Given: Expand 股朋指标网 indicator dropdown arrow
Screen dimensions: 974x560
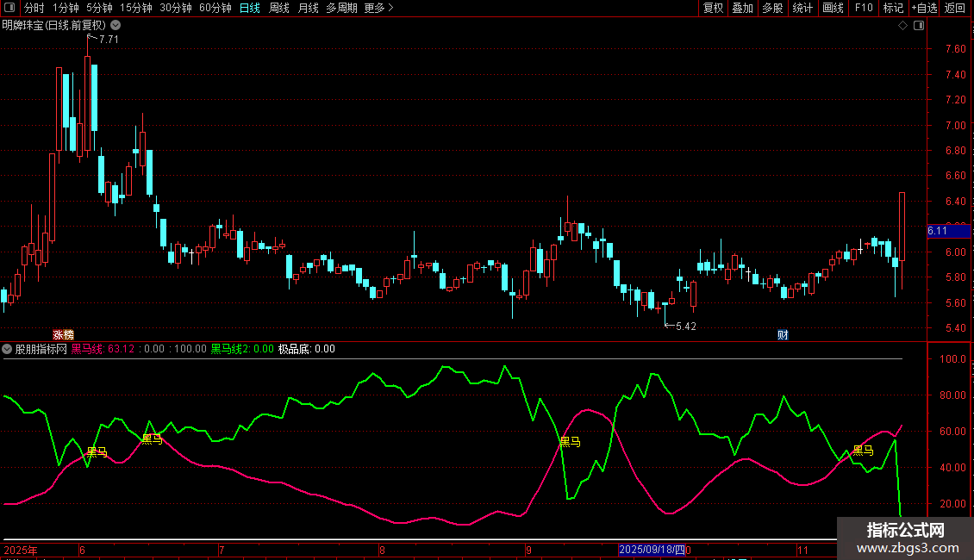Looking at the screenshot, I should pyautogui.click(x=7, y=349).
